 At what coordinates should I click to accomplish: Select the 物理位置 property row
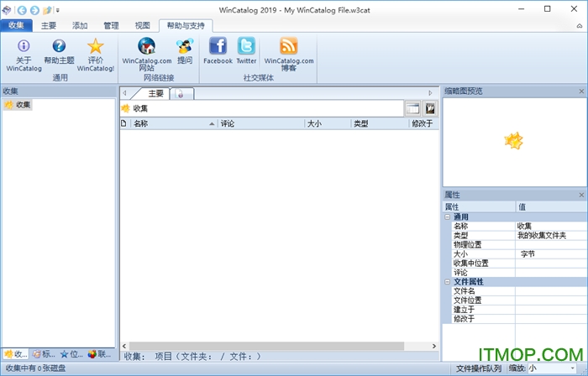pos(519,244)
